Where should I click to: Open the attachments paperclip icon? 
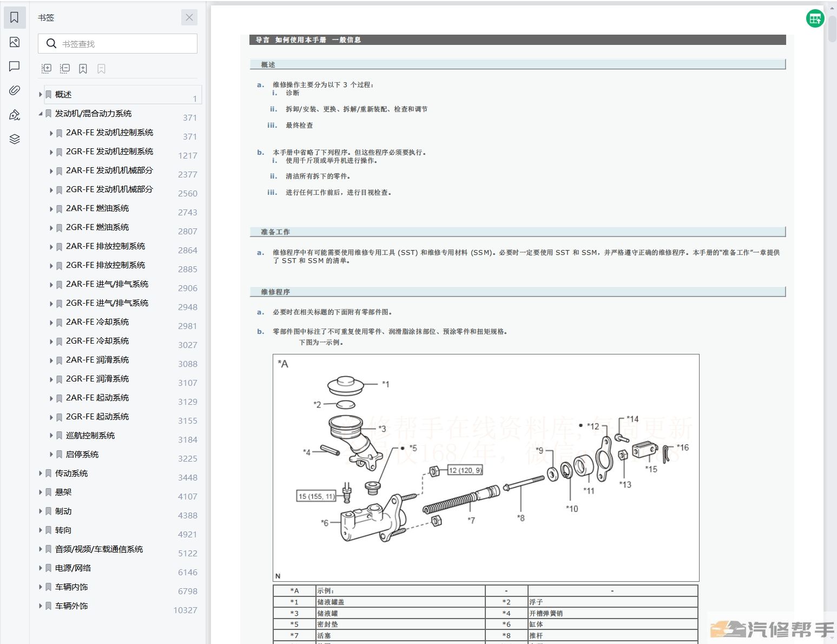coord(15,90)
